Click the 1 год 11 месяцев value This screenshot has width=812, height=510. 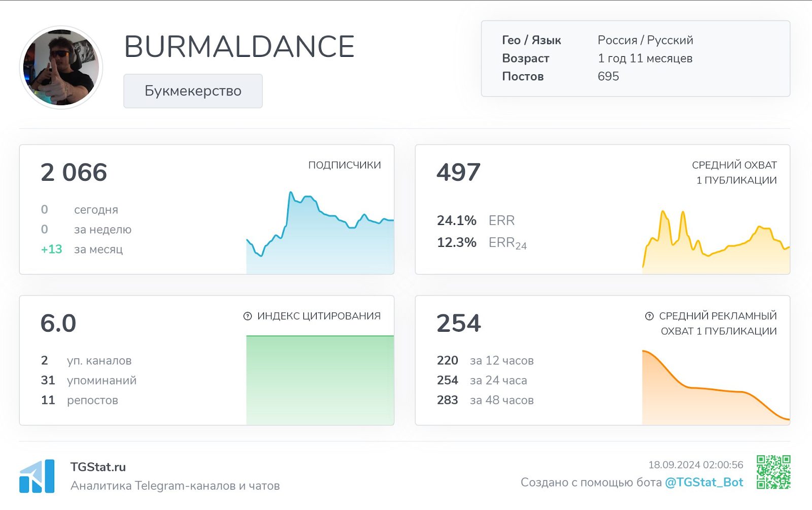click(645, 58)
